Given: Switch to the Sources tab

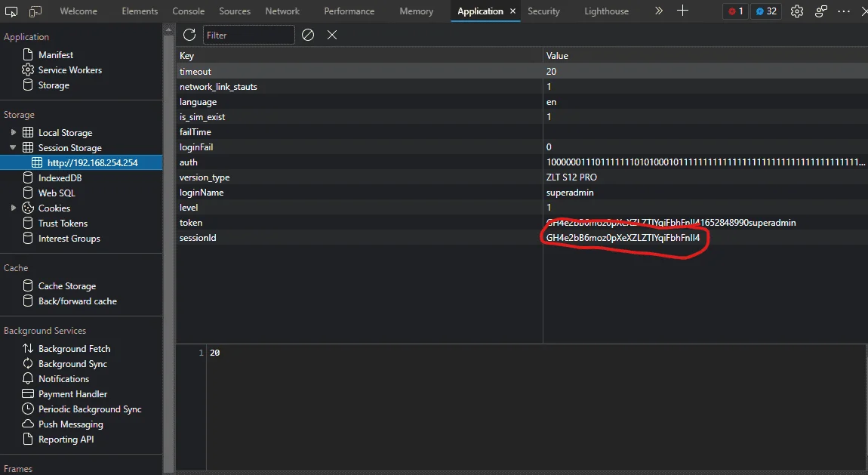Looking at the screenshot, I should 235,11.
